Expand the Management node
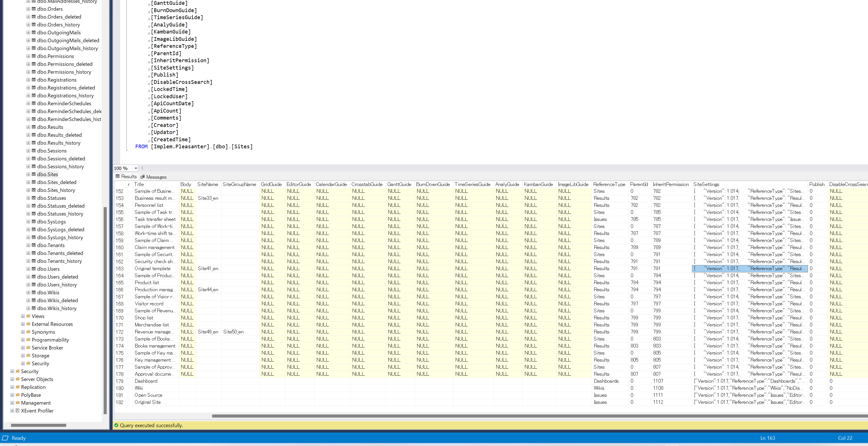 pos(12,403)
